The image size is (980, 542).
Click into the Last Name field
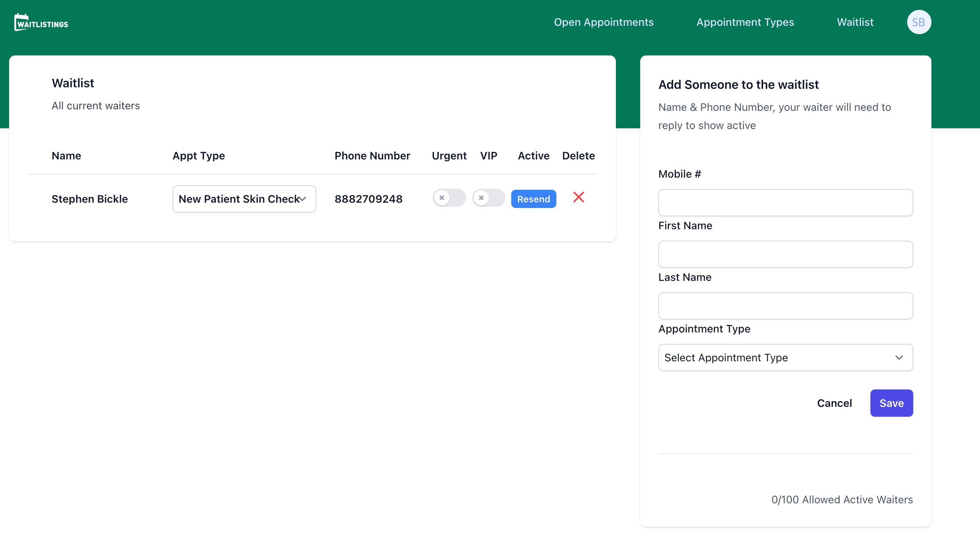tap(785, 306)
